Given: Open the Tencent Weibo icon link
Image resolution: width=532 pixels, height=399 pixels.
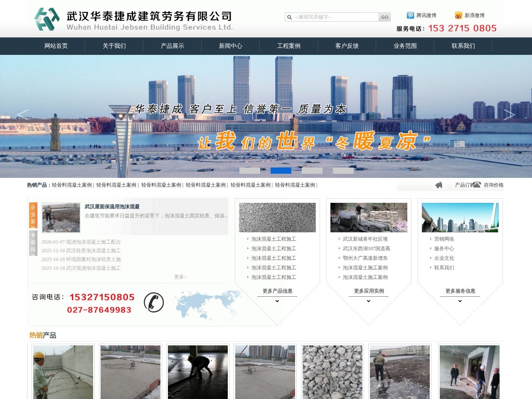Looking at the screenshot, I should [x=410, y=15].
